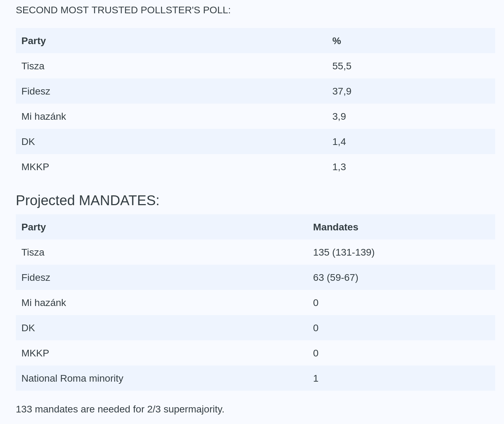
Task: Select Fidesz's 37,9 poll percentage
Action: click(x=342, y=91)
